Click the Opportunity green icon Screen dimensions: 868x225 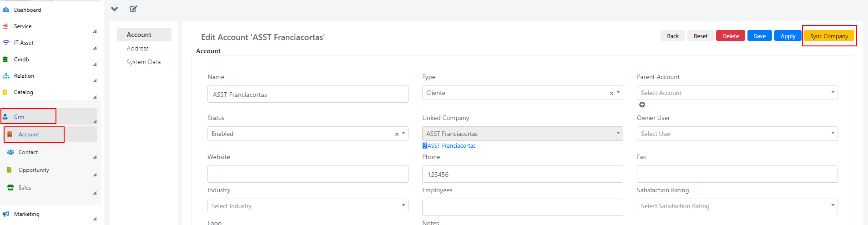tap(10, 170)
